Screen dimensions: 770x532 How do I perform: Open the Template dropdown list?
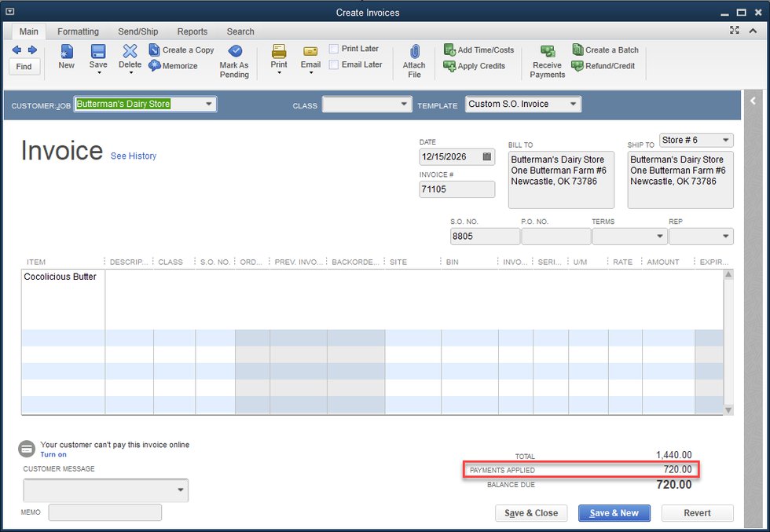[574, 104]
